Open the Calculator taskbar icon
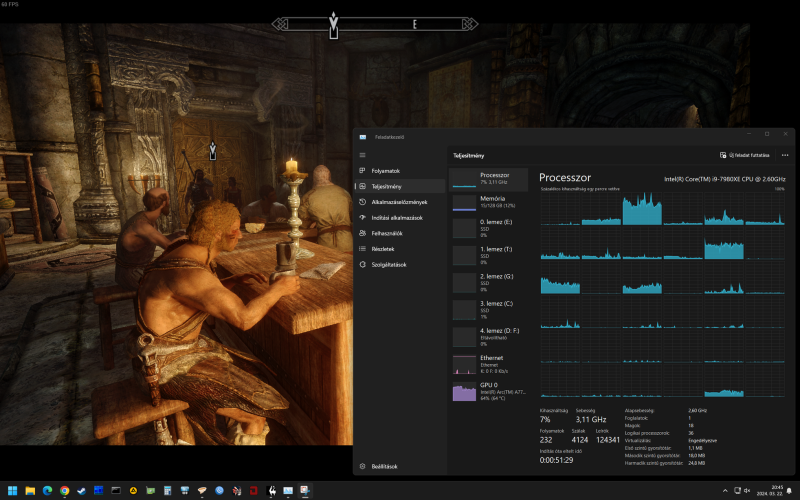Screen dimensions: 800x500 click(167, 491)
